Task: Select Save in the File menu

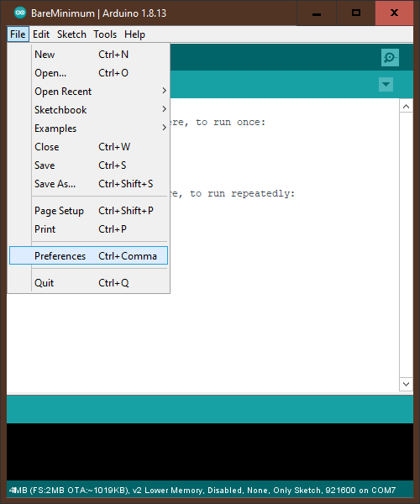Action: [88, 165]
